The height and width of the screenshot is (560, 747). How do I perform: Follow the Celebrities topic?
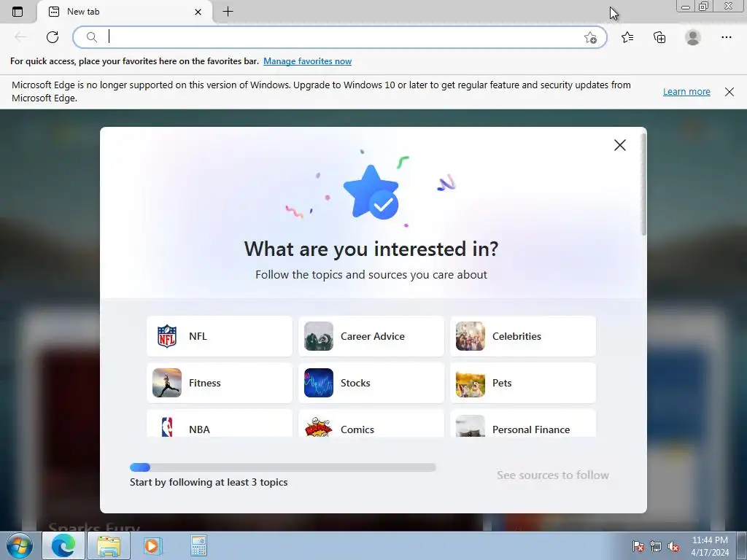523,336
